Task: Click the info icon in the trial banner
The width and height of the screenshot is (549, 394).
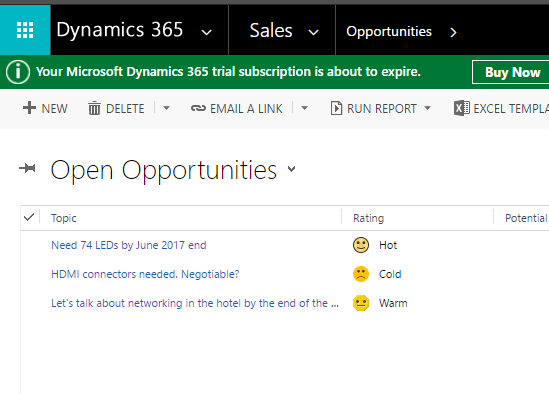Action: point(18,72)
